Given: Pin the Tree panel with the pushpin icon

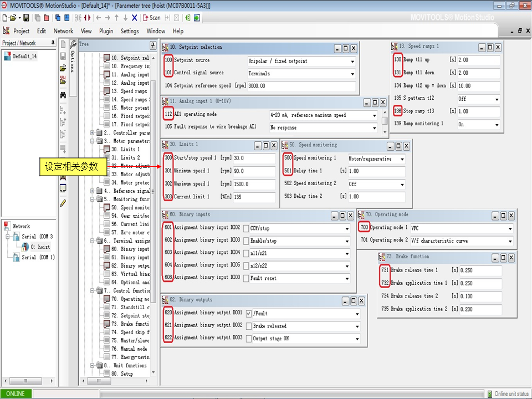Looking at the screenshot, I should click(153, 45).
